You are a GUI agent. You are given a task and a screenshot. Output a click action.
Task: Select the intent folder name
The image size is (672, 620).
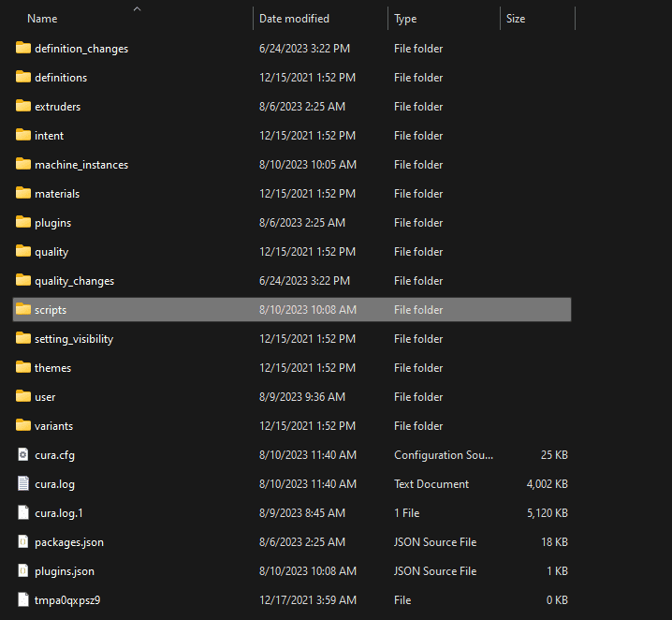click(50, 136)
